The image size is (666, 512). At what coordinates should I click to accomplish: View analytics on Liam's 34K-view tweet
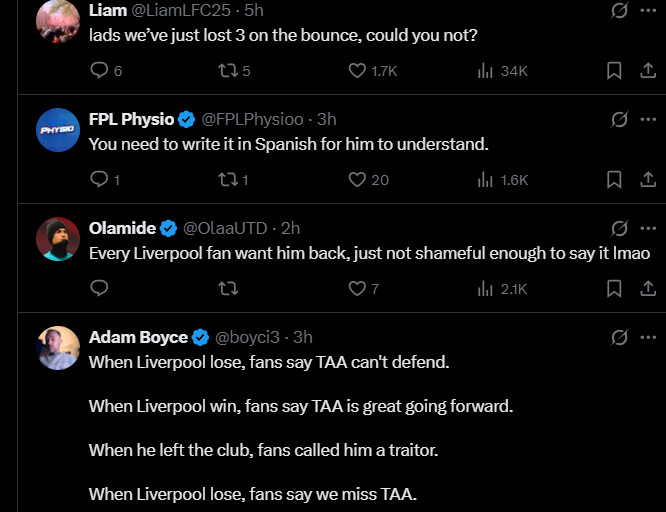pos(487,71)
